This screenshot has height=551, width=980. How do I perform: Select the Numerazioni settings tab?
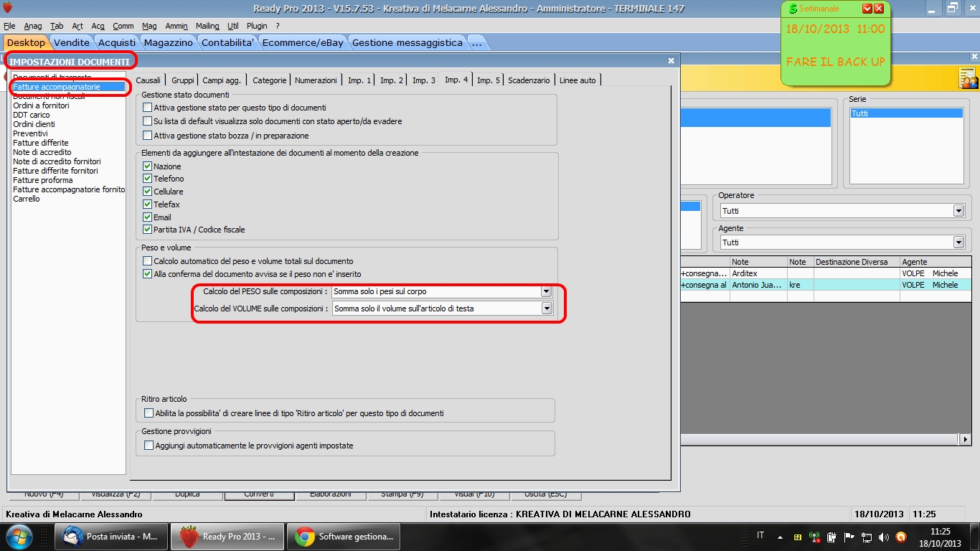click(x=316, y=80)
